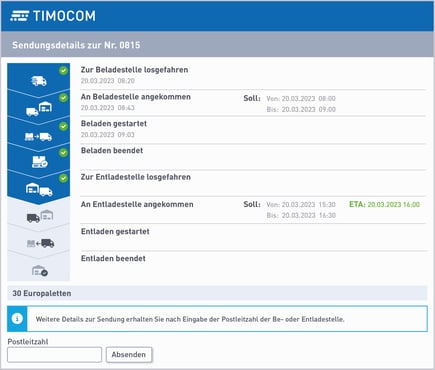Click Zur Beladestelle losgefahren row title
The height and width of the screenshot is (370, 435).
point(134,70)
